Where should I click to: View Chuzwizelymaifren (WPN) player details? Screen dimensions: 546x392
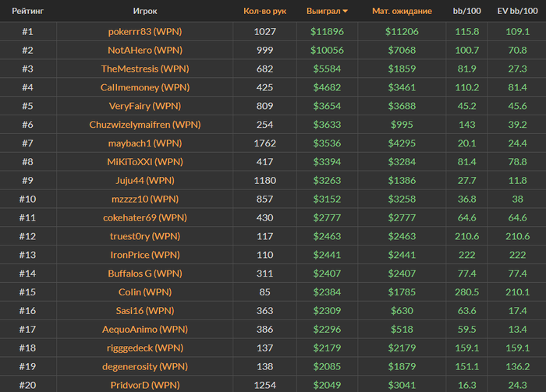click(x=145, y=125)
